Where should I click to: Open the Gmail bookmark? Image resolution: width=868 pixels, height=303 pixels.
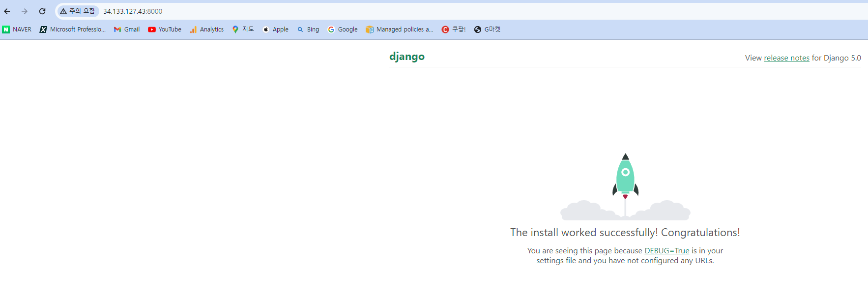[x=127, y=30]
